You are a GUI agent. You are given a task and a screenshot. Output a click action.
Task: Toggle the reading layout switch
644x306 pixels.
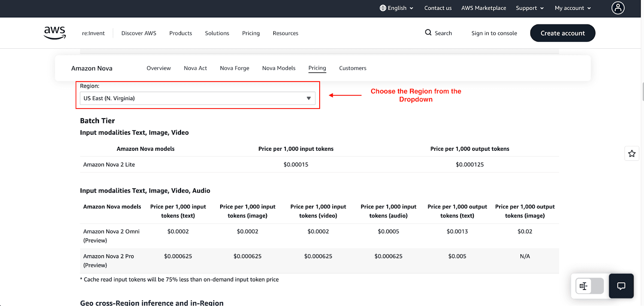tap(590, 286)
